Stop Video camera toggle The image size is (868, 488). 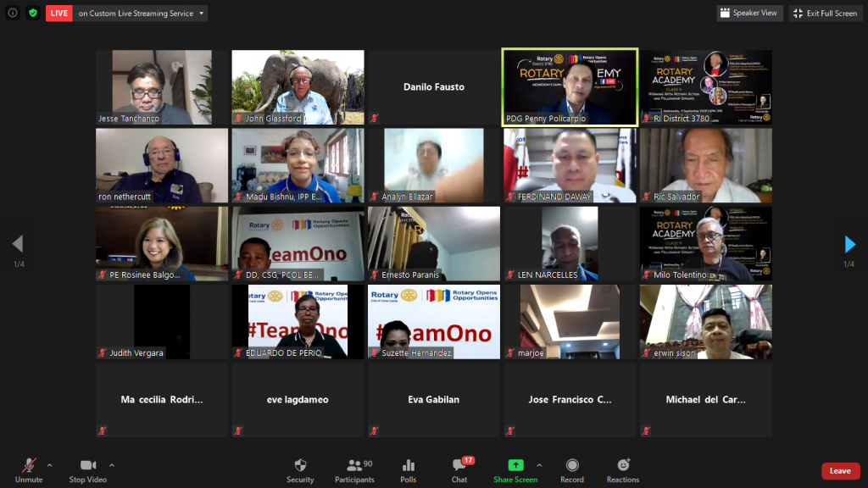coord(87,465)
